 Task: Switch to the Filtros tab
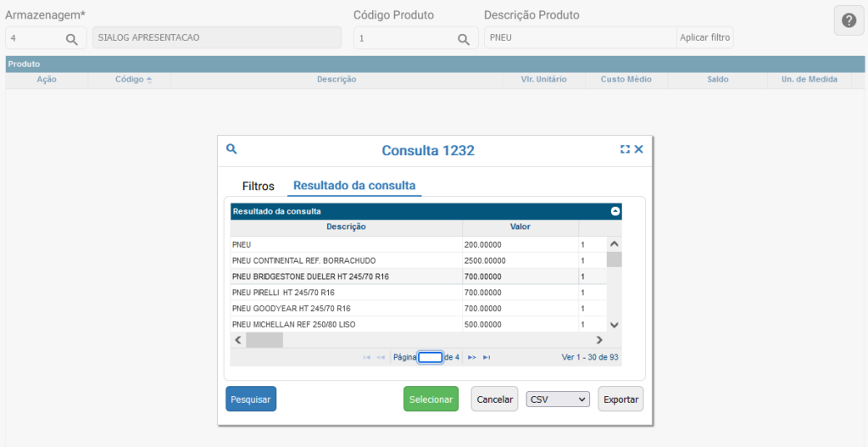pos(259,186)
